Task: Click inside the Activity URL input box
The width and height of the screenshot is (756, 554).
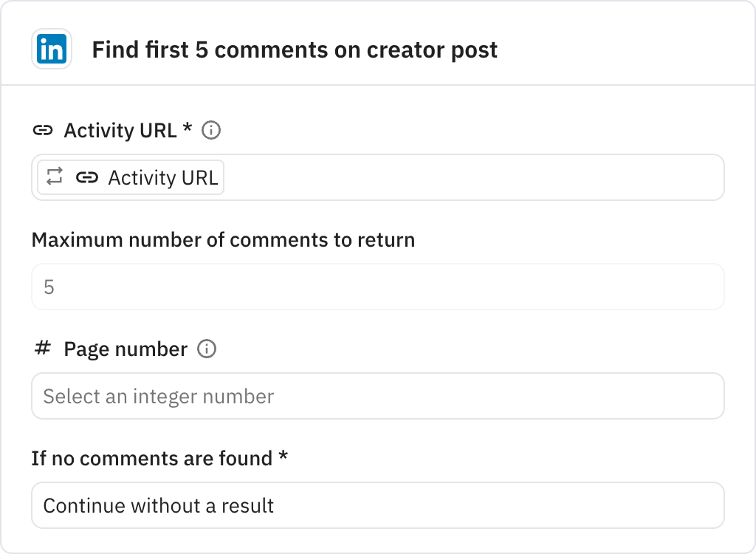Action: (443, 177)
